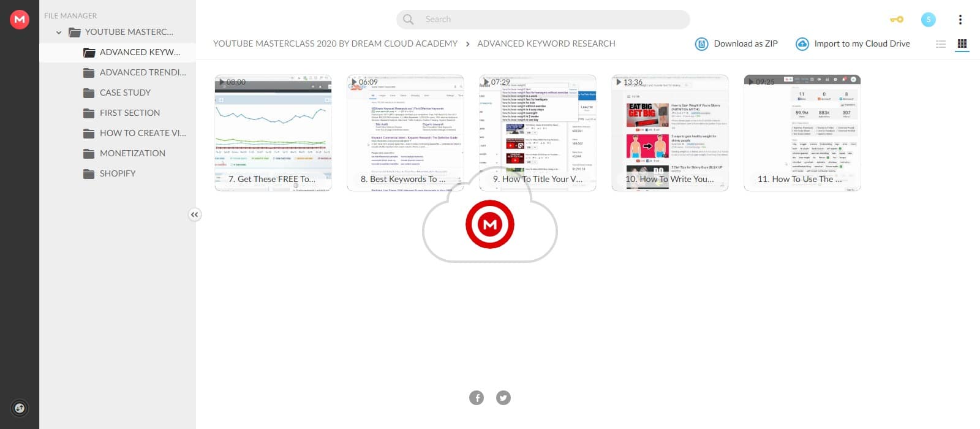Go to YOUTUBE MASTERCLASS 2020 breadcrumb

(335, 44)
